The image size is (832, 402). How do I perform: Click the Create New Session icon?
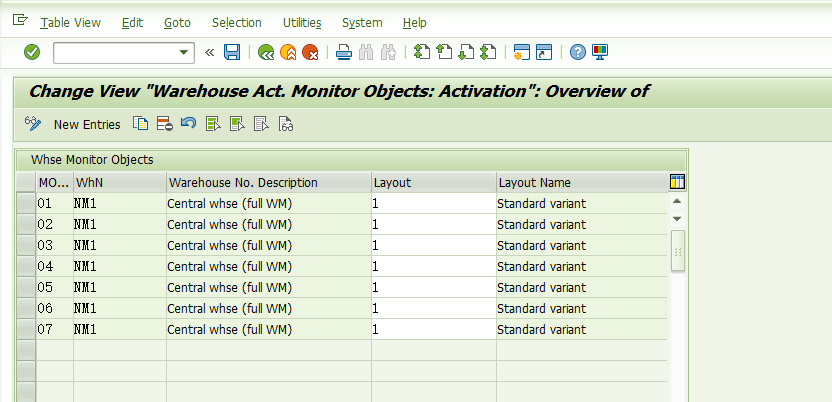point(522,52)
